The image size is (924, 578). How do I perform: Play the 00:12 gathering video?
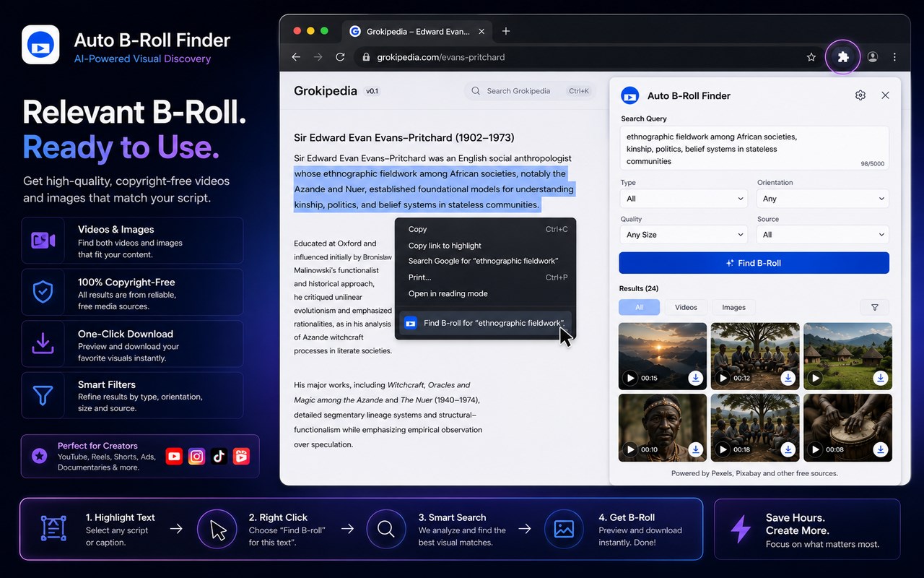723,378
